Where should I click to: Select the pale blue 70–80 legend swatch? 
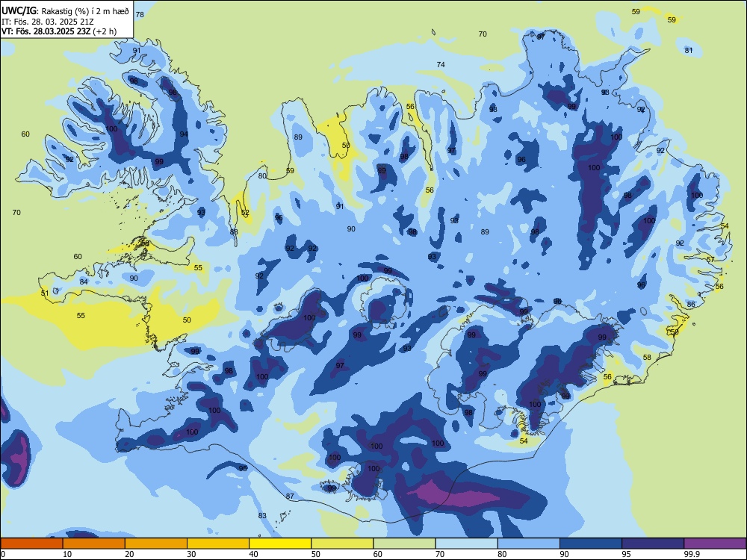[466, 544]
